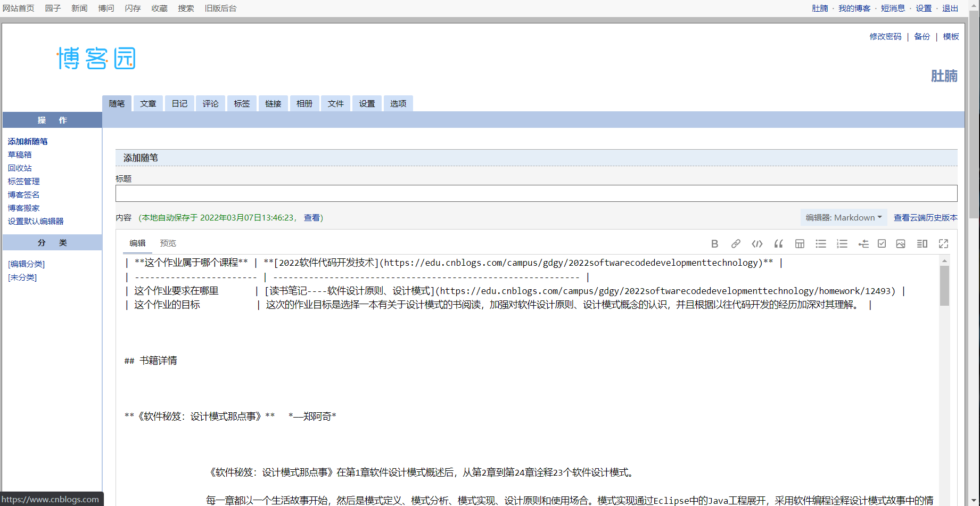Switch the editor to fullscreen mode
This screenshot has width=980, height=506.
point(943,244)
